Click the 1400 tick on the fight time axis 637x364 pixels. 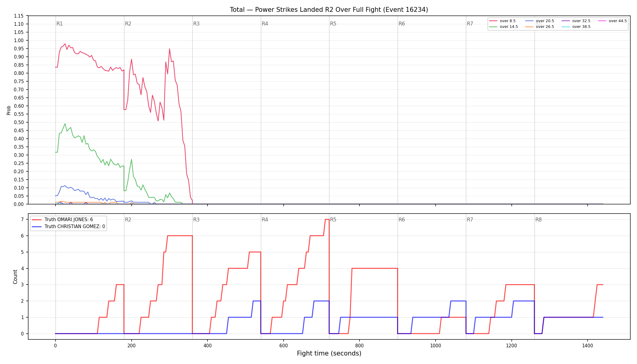588,345
